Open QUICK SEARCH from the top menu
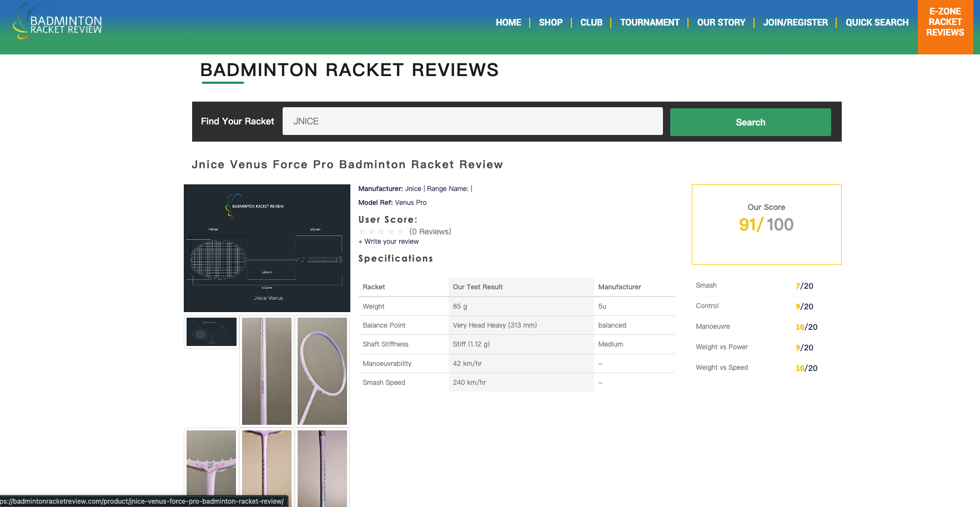This screenshot has height=507, width=980. [877, 23]
